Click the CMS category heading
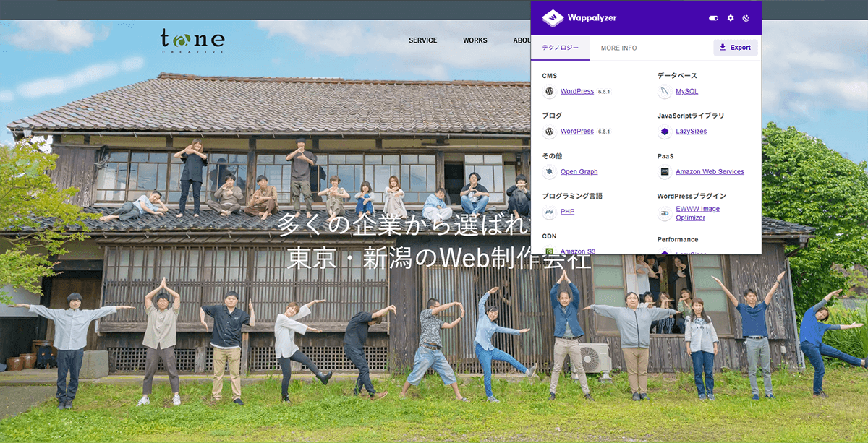 (549, 75)
